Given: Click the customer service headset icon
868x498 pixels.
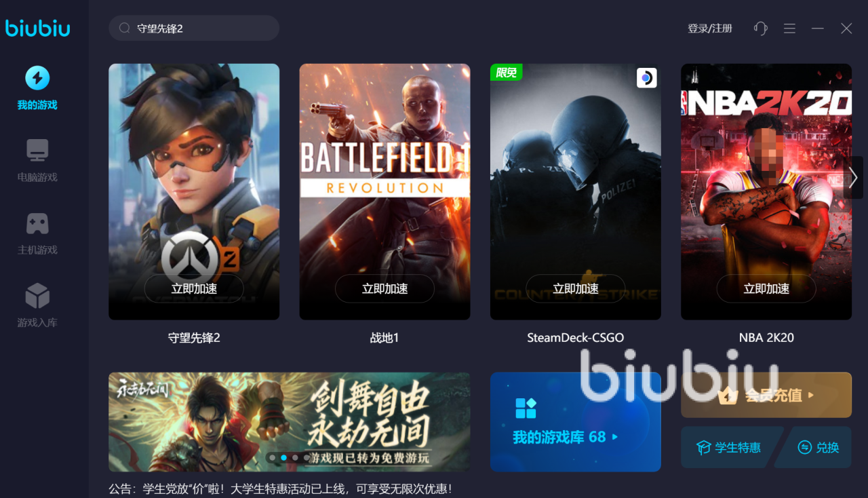Looking at the screenshot, I should click(761, 28).
